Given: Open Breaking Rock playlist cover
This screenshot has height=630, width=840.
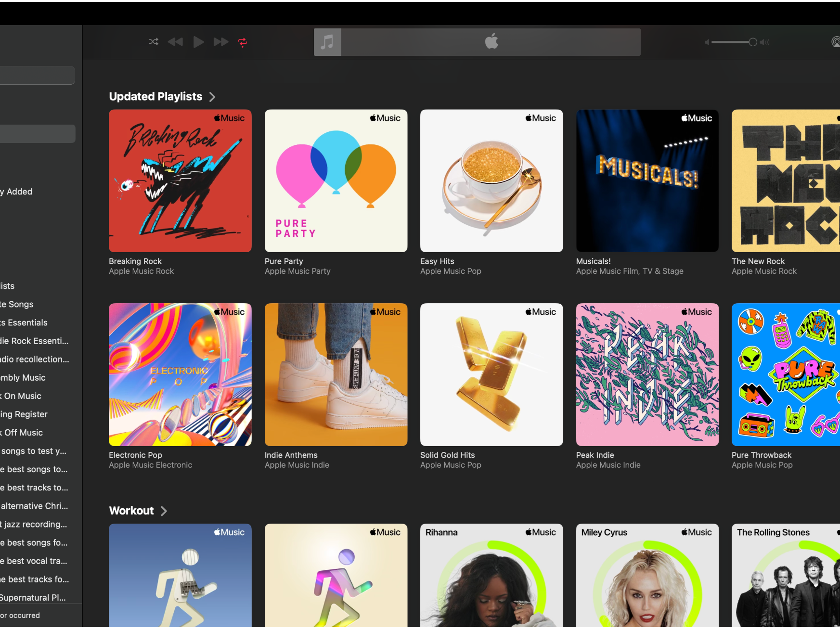Looking at the screenshot, I should (180, 180).
